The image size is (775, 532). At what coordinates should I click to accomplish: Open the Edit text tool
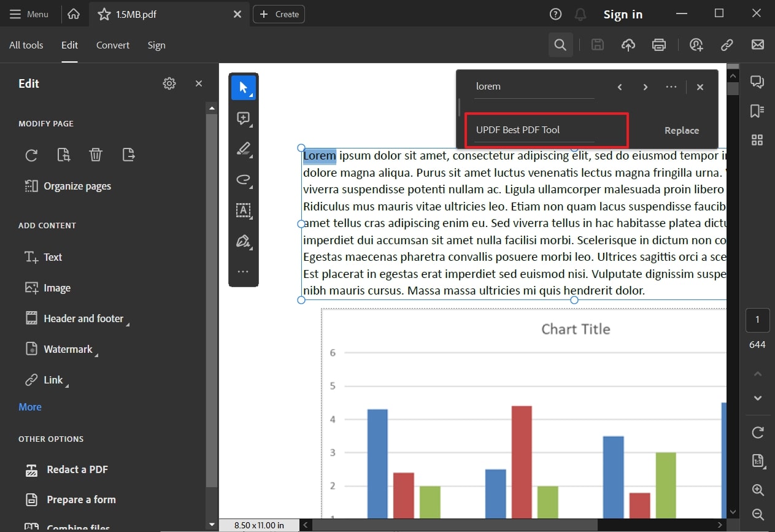coord(244,210)
